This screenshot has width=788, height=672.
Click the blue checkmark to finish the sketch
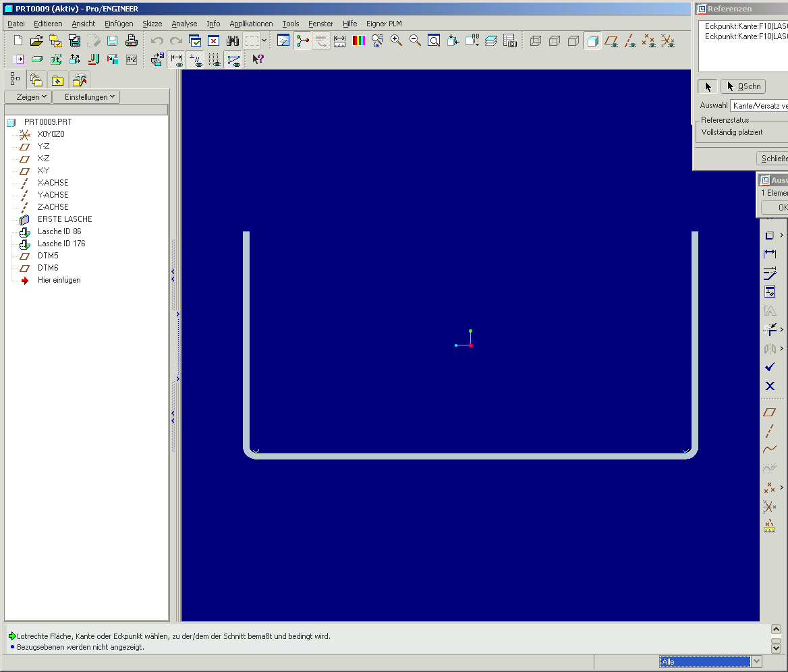tap(770, 368)
